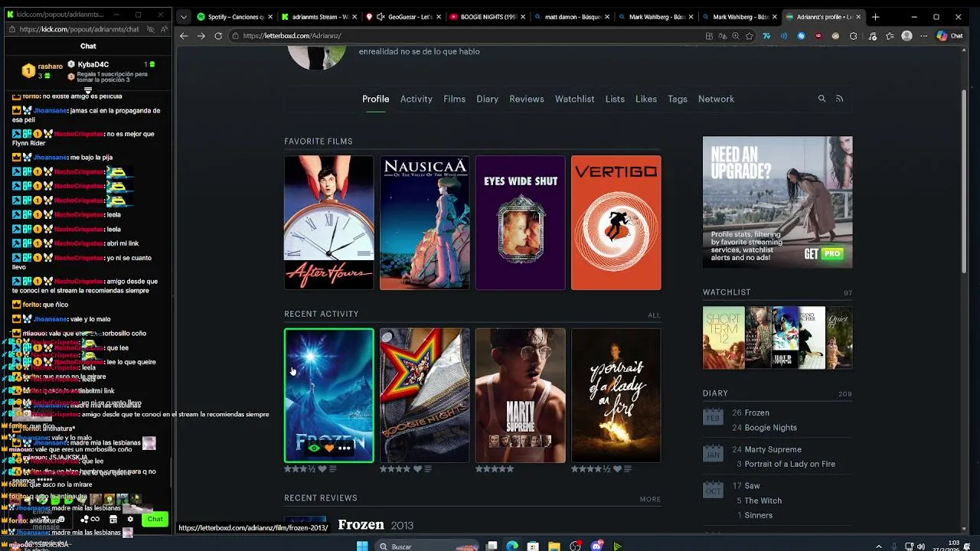Open the Likes profile tab
Screen dimensions: 980x551
pos(646,99)
